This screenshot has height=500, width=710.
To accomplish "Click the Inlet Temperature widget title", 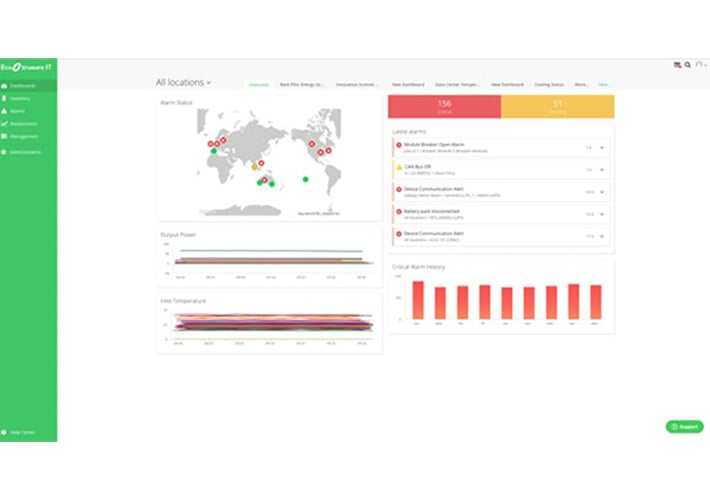I will [183, 301].
